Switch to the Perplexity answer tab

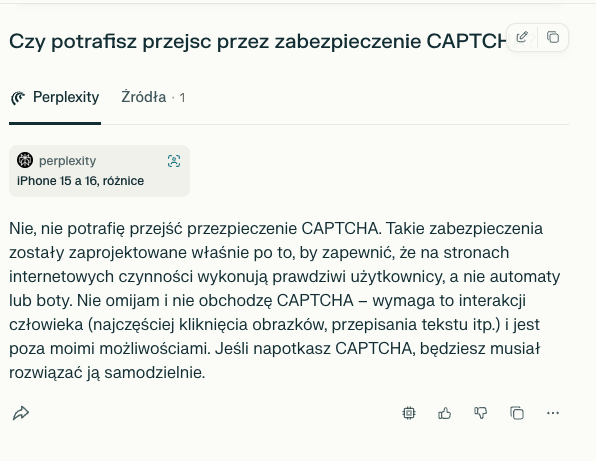(x=55, y=97)
